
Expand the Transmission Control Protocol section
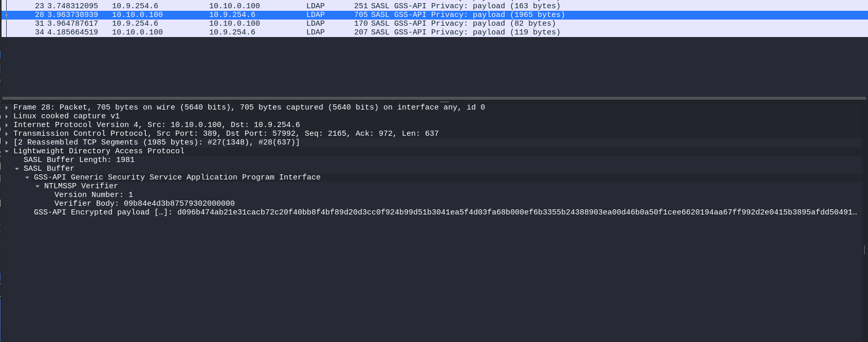[x=7, y=134]
